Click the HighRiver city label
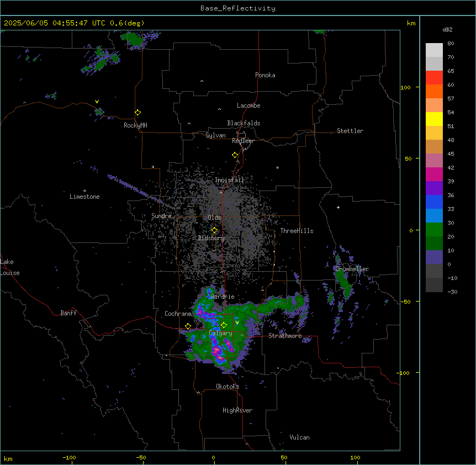 coord(237,410)
